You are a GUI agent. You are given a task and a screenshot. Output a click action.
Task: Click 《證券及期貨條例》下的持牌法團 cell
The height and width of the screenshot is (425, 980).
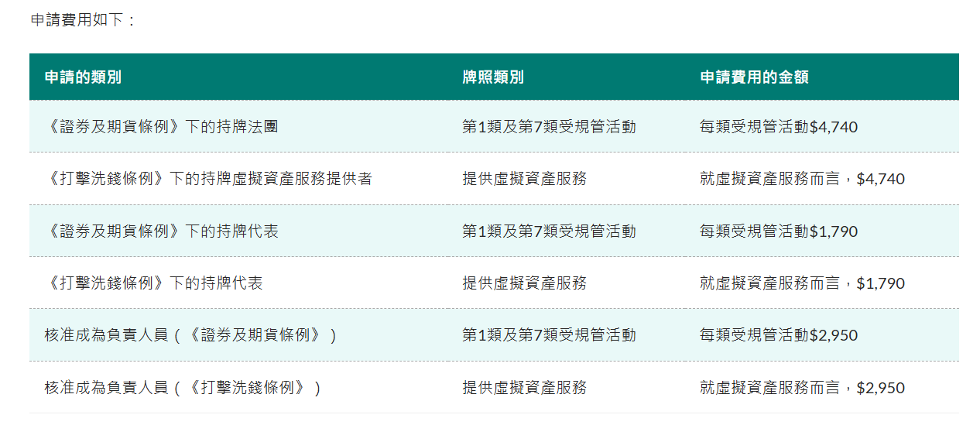161,127
